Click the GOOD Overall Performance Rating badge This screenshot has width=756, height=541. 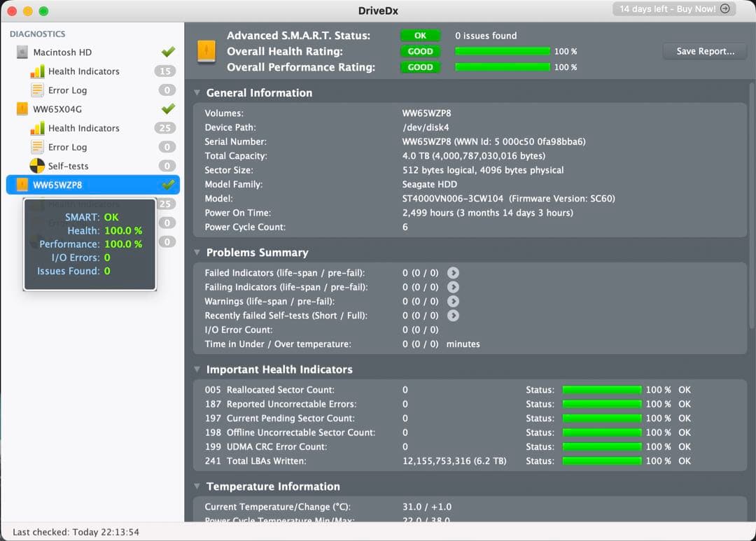click(x=421, y=67)
